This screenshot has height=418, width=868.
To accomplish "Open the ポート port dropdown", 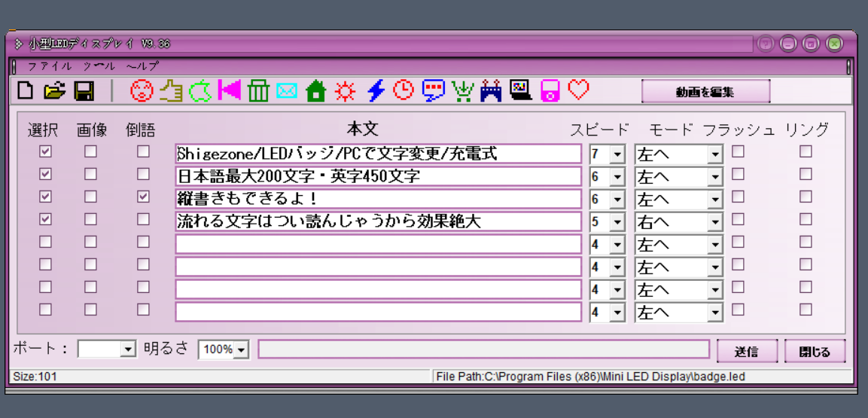I will (x=129, y=349).
